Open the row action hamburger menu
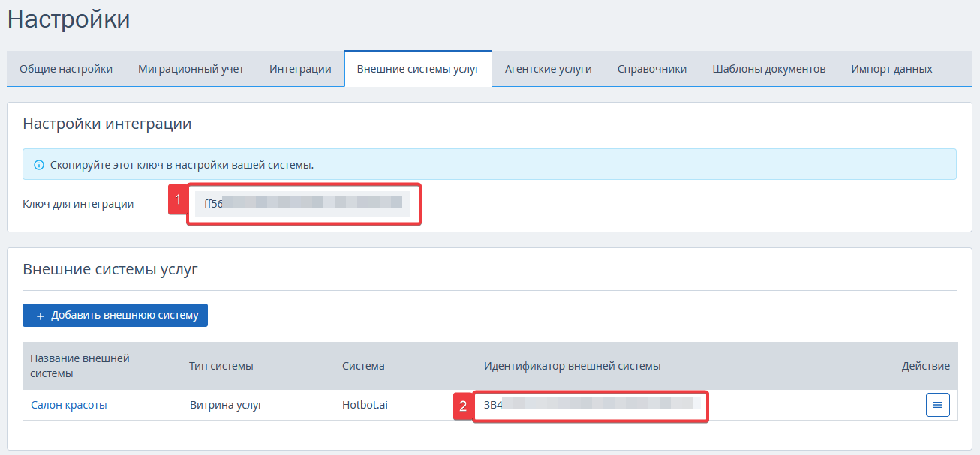The height and width of the screenshot is (455, 980). pyautogui.click(x=937, y=405)
